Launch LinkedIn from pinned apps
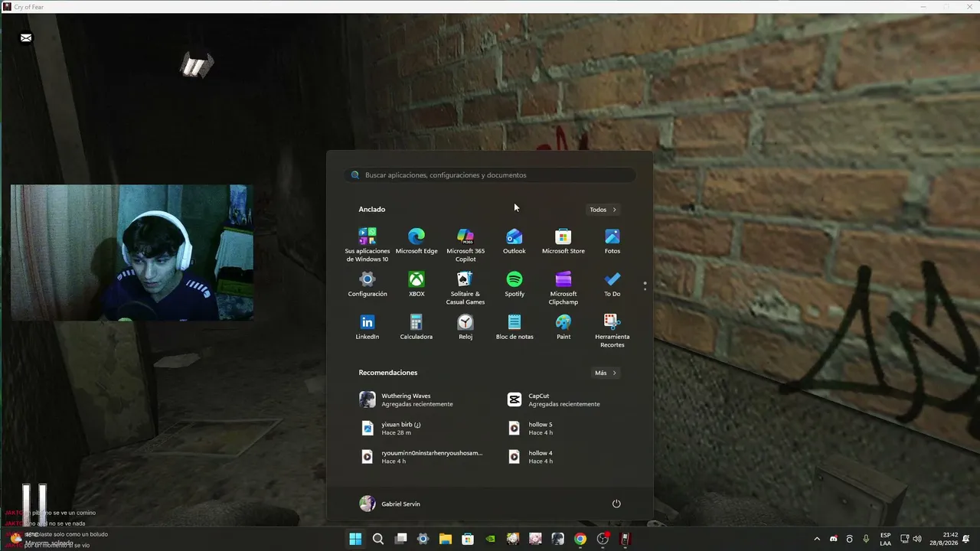 pos(367,328)
